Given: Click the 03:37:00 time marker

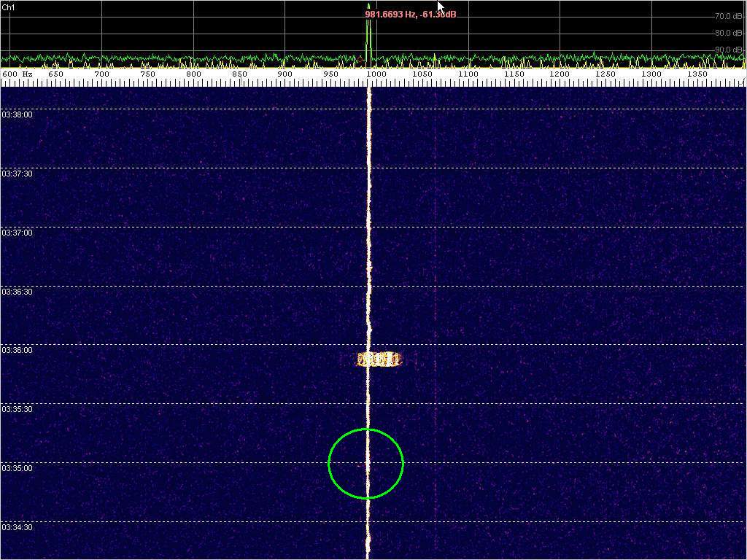Looking at the screenshot, I should click(18, 233).
